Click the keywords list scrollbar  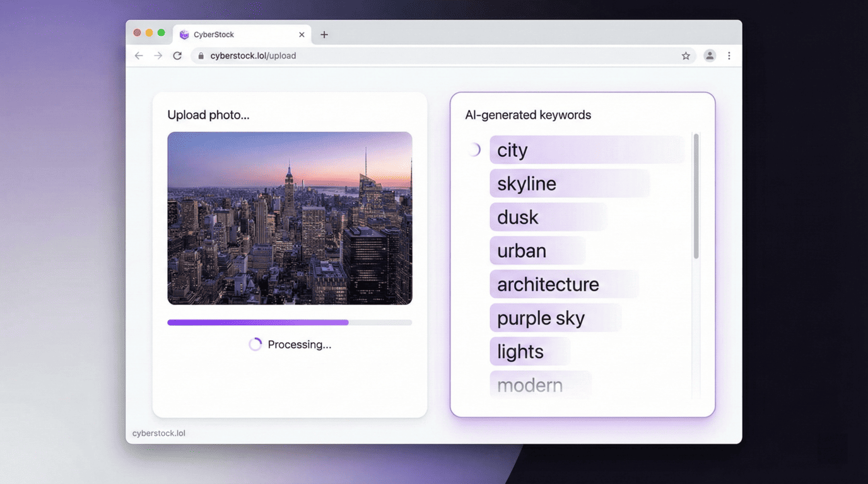pyautogui.click(x=696, y=196)
